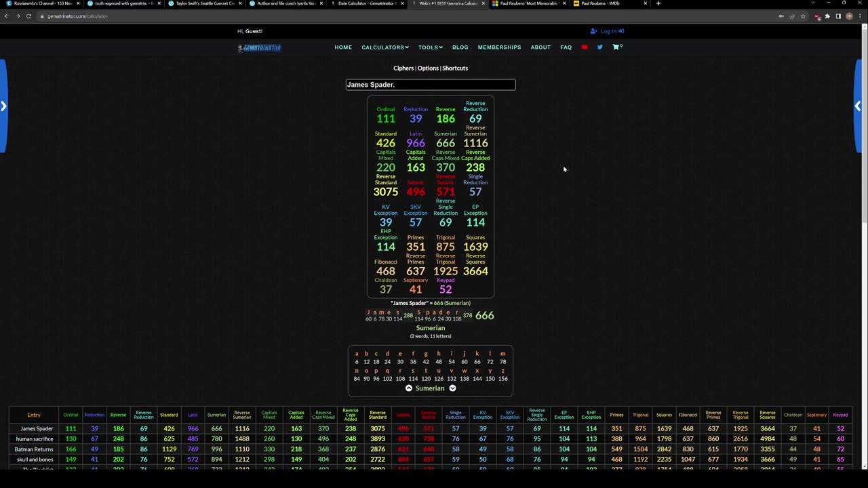Screen dimensions: 868x488
Task: Open a new browser tab with plus
Action: pos(658,3)
